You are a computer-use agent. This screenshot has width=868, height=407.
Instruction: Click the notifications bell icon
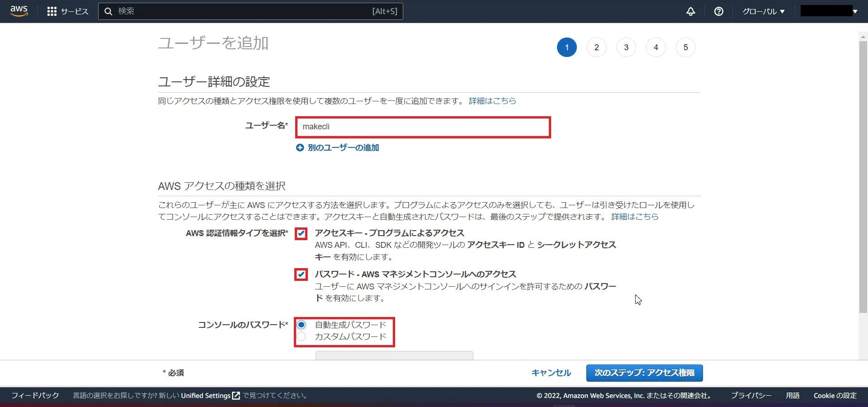click(691, 11)
